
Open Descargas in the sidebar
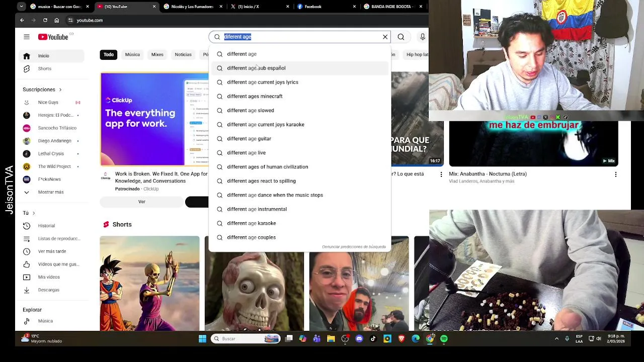pos(50,290)
